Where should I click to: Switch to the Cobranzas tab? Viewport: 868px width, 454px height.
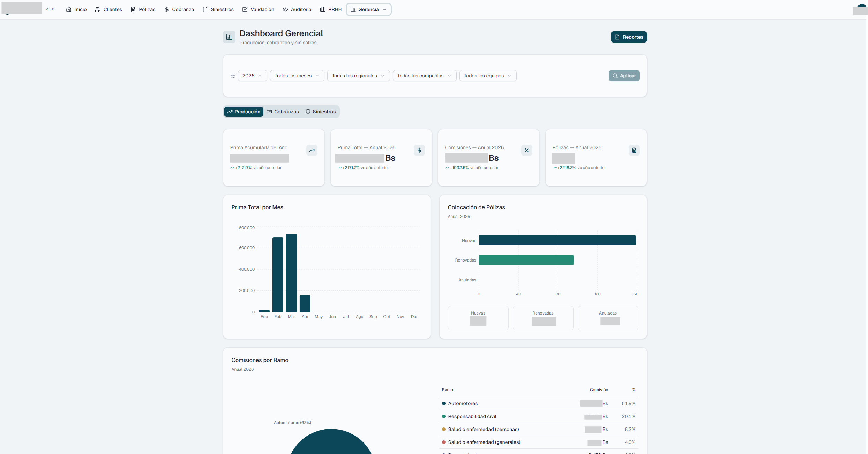[283, 112]
